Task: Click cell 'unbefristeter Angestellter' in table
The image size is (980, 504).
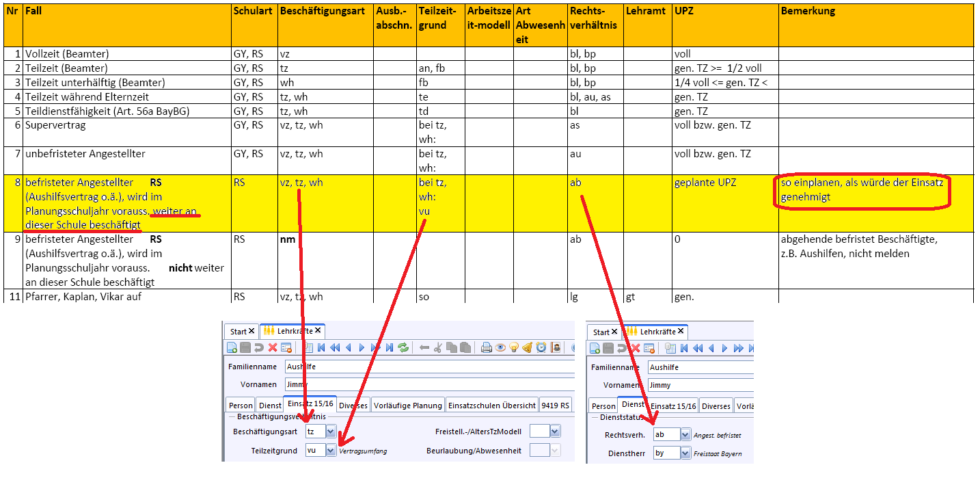Action: click(x=127, y=161)
